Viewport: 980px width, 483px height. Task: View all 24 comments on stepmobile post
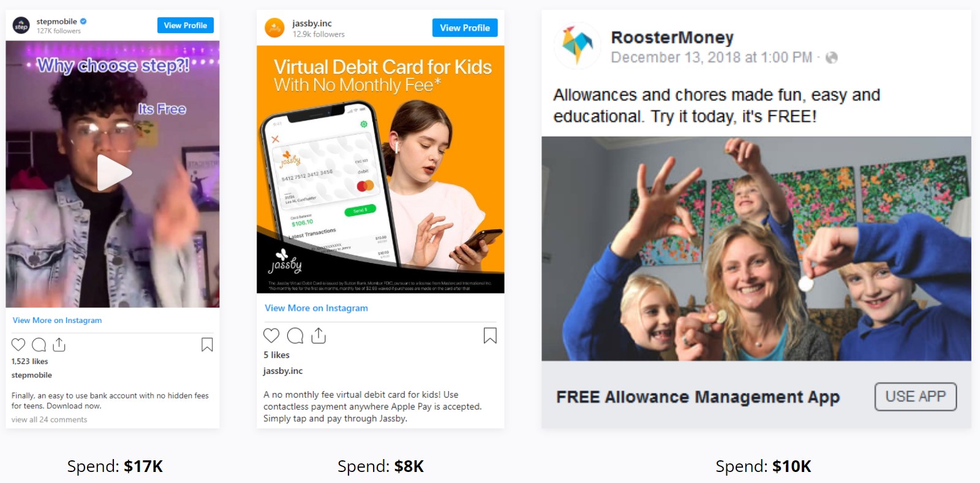(x=49, y=419)
